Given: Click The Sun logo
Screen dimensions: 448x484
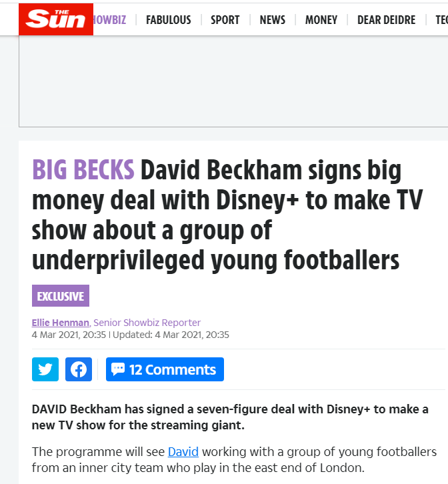Looking at the screenshot, I should [x=56, y=19].
